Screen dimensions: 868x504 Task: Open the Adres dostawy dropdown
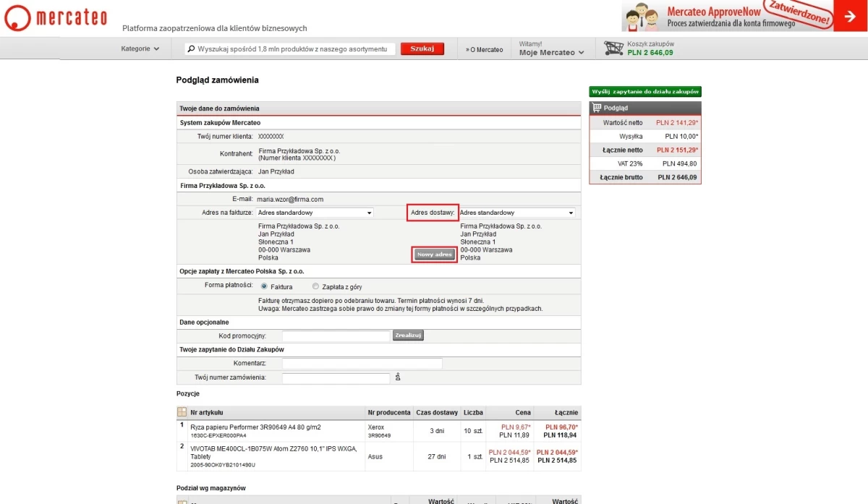click(517, 213)
